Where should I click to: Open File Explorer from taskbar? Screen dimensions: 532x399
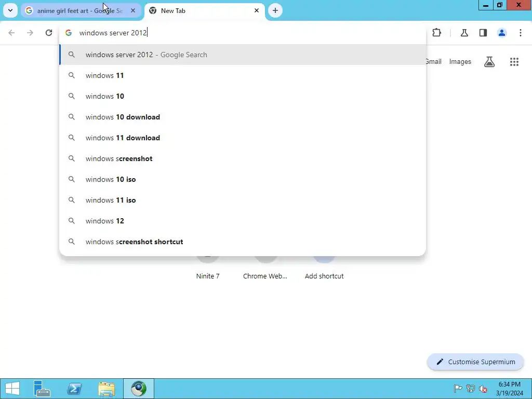[107, 389]
